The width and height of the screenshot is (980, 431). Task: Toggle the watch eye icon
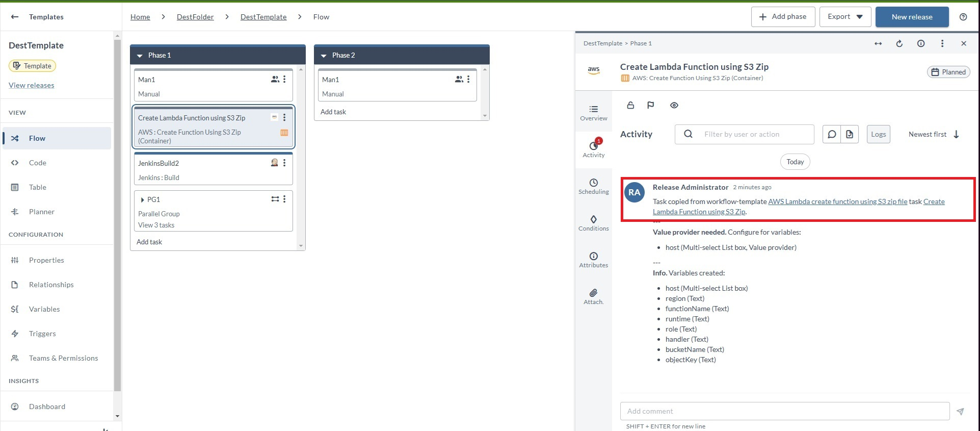coord(674,105)
